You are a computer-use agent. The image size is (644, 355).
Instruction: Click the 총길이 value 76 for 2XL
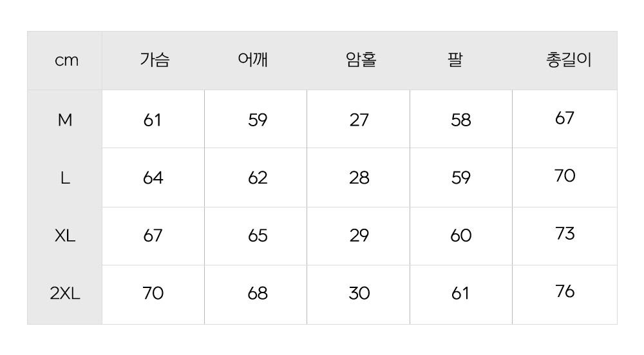click(x=565, y=292)
